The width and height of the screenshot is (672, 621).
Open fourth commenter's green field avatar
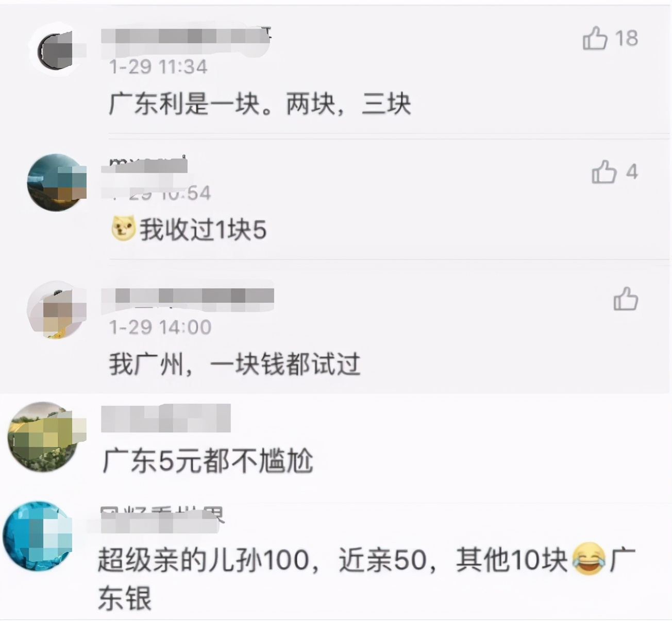[44, 437]
